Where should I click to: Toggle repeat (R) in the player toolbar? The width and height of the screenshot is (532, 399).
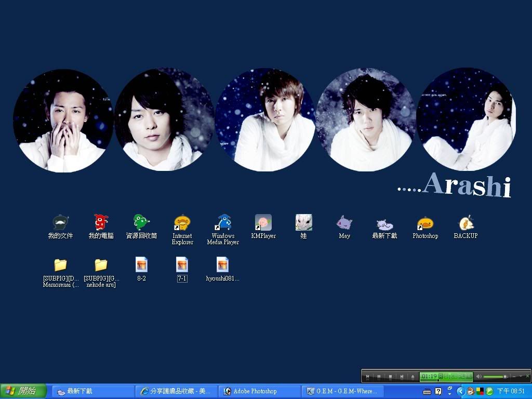coord(441,376)
